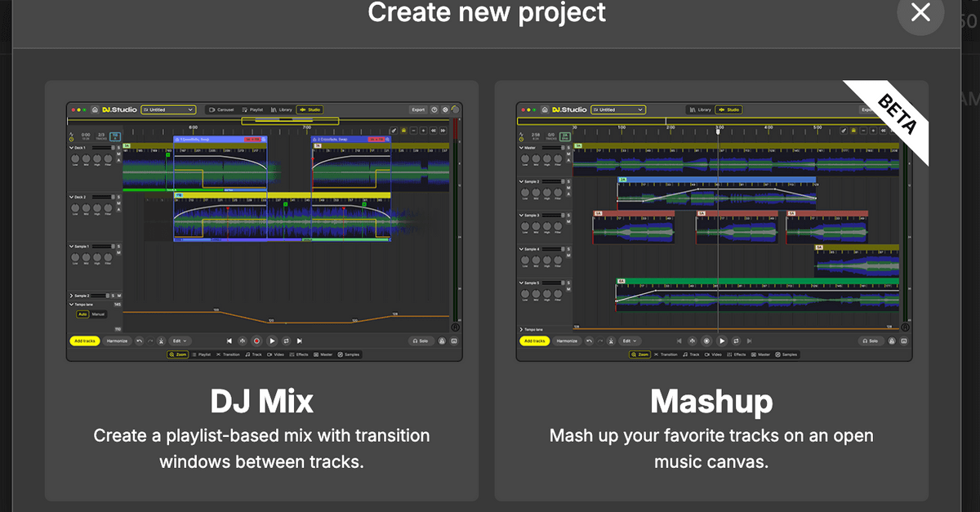Click the DJ.Studio home icon
The width and height of the screenshot is (980, 512).
click(96, 109)
